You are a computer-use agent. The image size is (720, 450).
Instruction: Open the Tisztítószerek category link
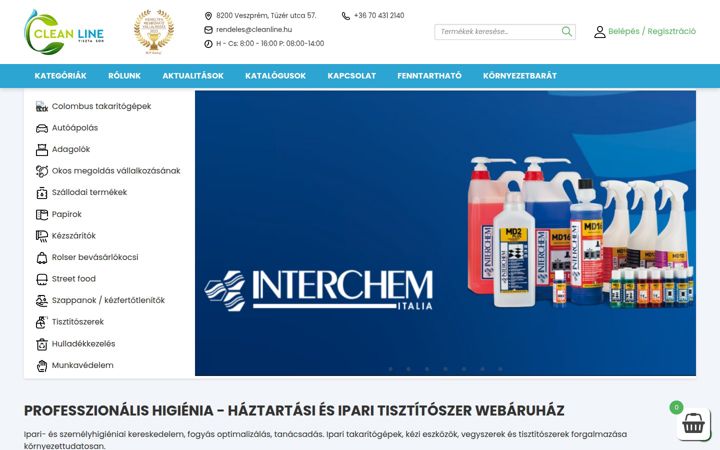pyautogui.click(x=78, y=321)
